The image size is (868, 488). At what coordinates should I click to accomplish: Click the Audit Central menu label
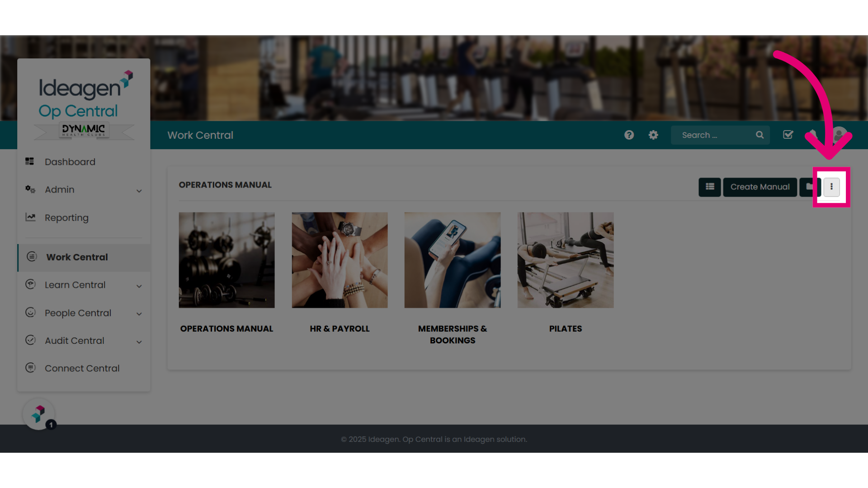click(x=75, y=341)
